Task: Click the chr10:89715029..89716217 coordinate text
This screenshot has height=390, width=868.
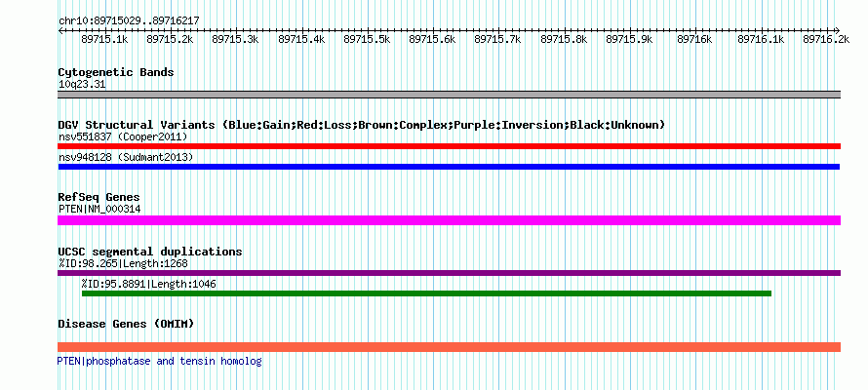Action: 129,21
